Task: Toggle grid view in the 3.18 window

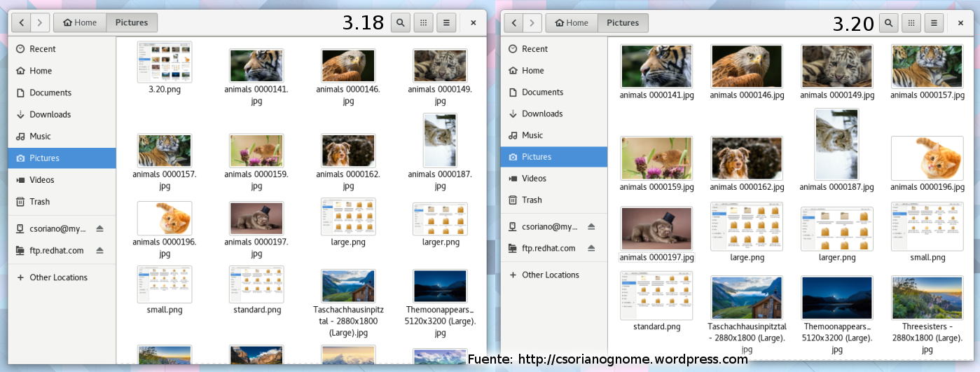Action: [x=423, y=22]
